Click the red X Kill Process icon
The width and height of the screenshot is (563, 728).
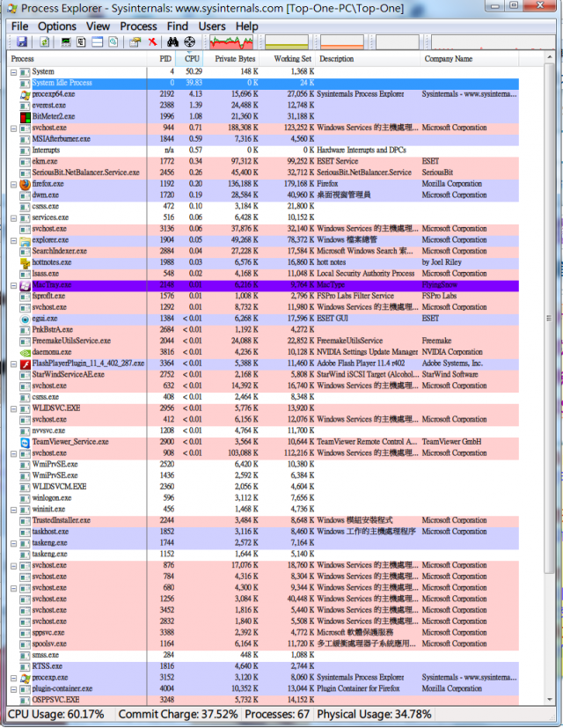tap(152, 42)
